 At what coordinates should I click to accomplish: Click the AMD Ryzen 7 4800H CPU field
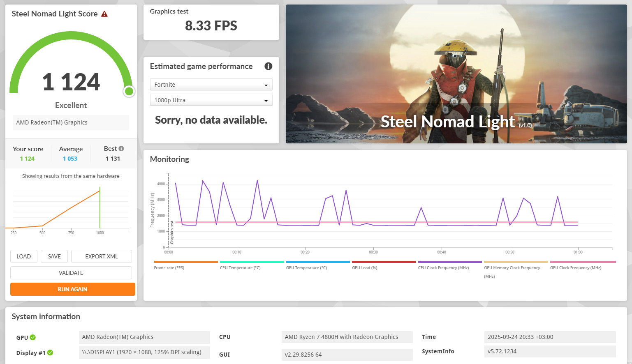pos(347,337)
